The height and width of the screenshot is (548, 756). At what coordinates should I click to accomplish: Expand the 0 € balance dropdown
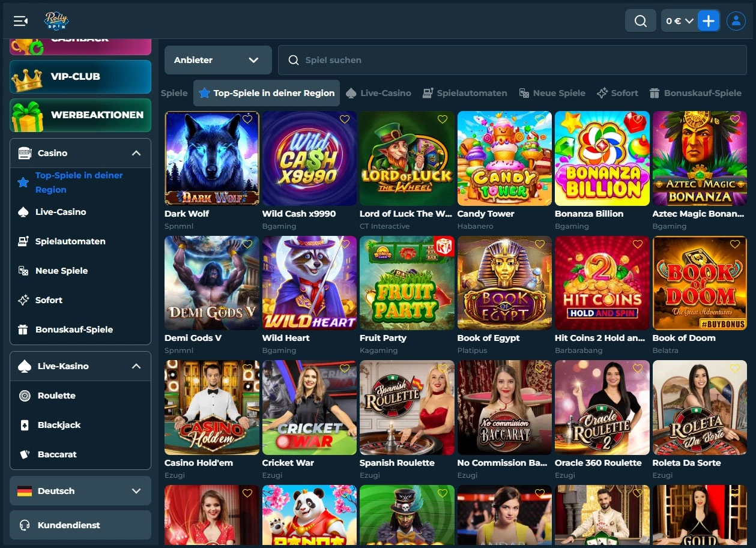pyautogui.click(x=680, y=20)
